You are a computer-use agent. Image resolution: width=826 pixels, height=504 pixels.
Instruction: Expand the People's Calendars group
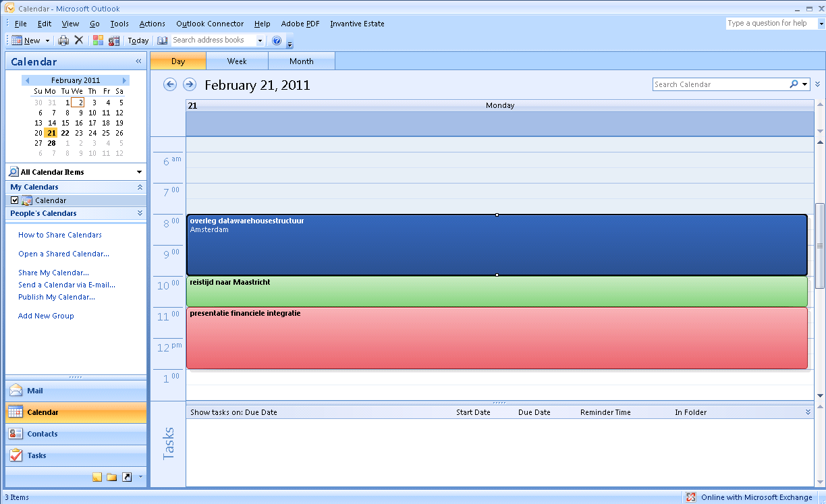(x=140, y=213)
